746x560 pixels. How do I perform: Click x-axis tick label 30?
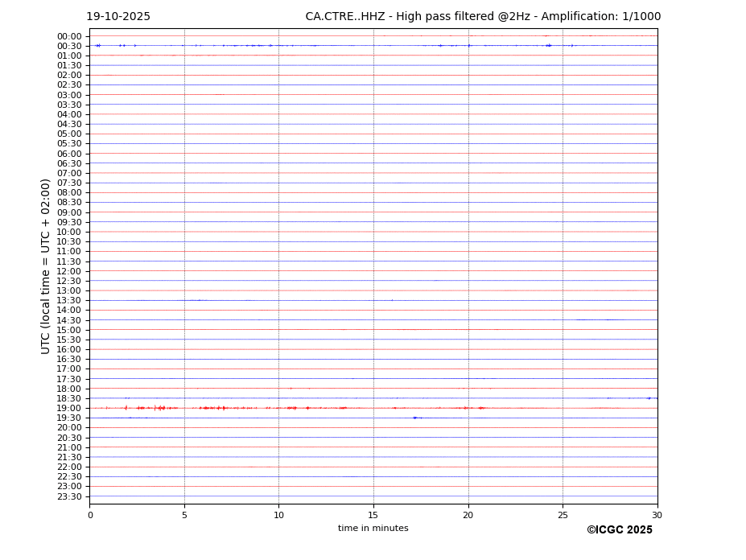point(657,516)
